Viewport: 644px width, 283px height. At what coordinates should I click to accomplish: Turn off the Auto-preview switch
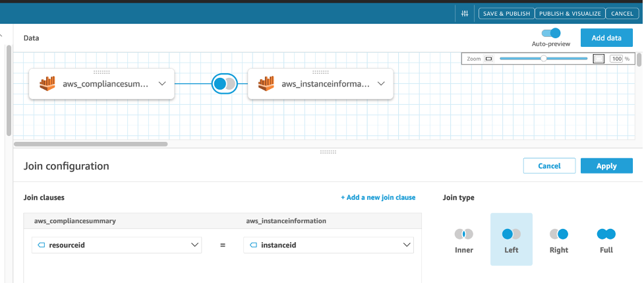[x=551, y=33]
